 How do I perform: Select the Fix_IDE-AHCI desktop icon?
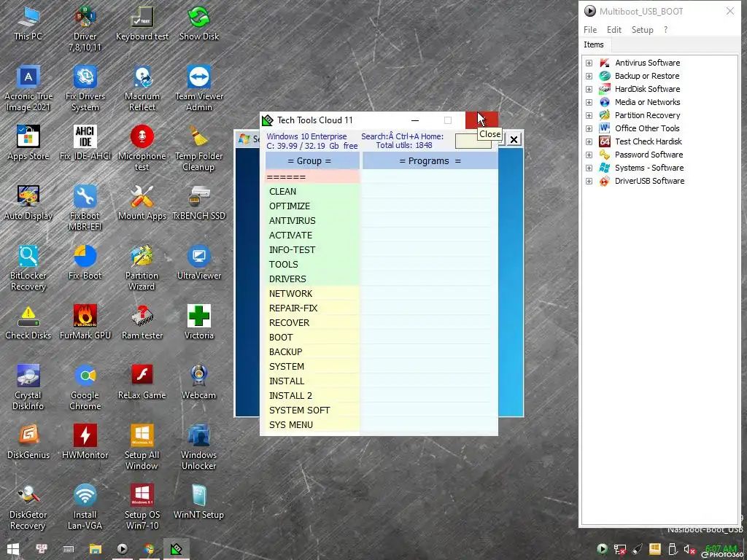[85, 142]
